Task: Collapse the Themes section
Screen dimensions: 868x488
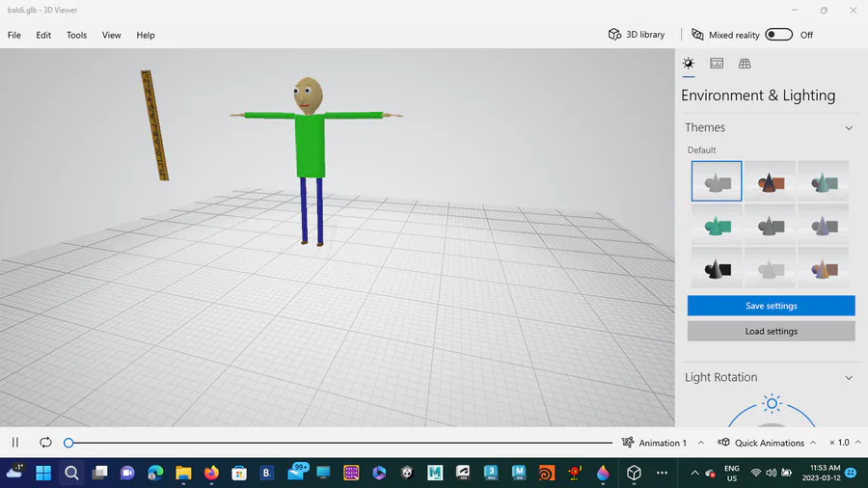Action: click(x=849, y=128)
